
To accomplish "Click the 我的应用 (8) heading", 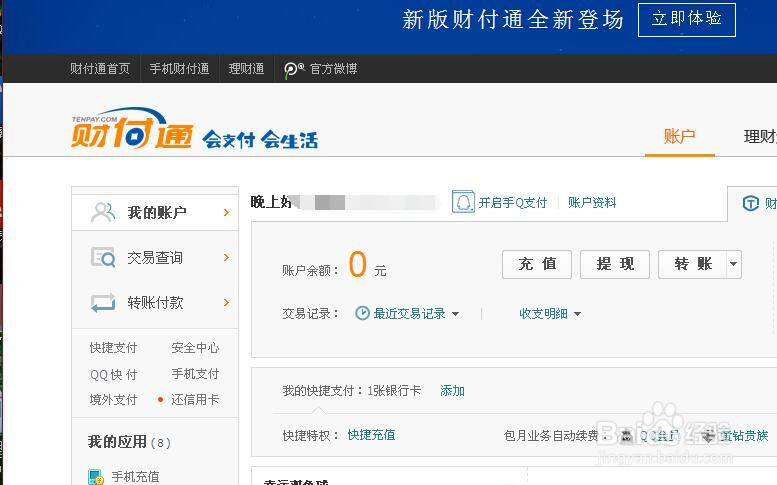I will (129, 442).
